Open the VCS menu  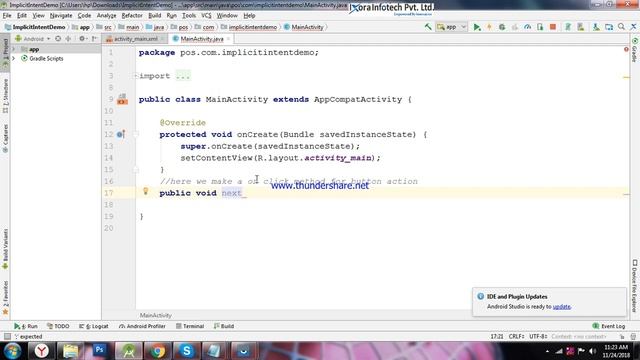coord(206,16)
